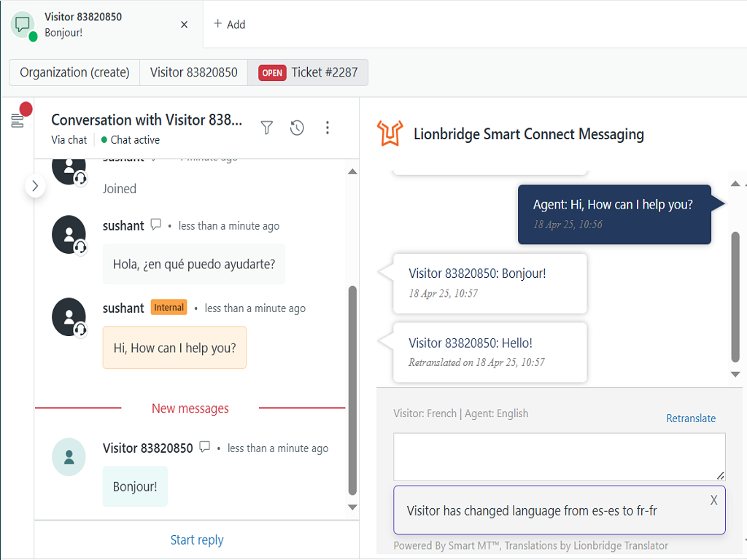Click chat icon next to sushant's Spanish message
This screenshot has width=747, height=560.
(x=155, y=225)
